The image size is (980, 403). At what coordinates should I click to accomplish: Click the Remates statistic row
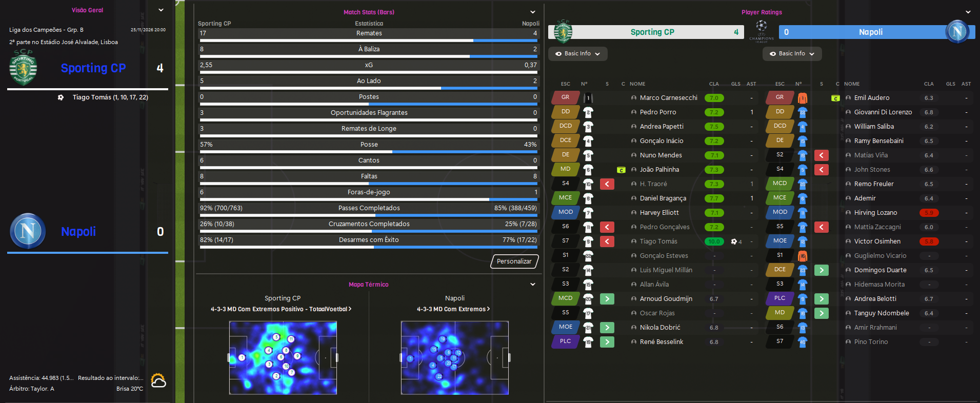(369, 35)
